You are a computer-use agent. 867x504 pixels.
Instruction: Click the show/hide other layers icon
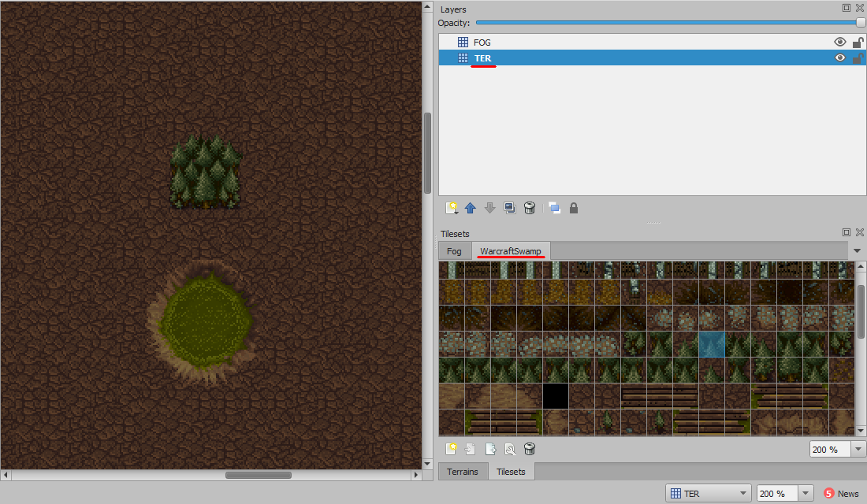coord(554,208)
